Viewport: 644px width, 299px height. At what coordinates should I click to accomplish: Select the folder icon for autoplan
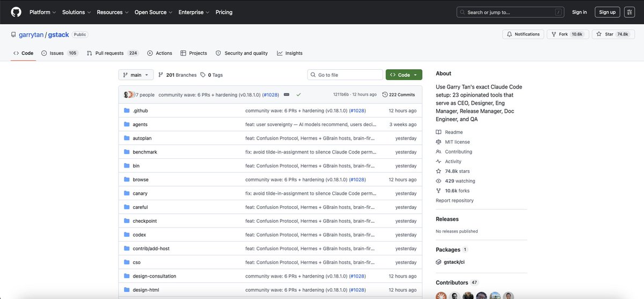(127, 138)
